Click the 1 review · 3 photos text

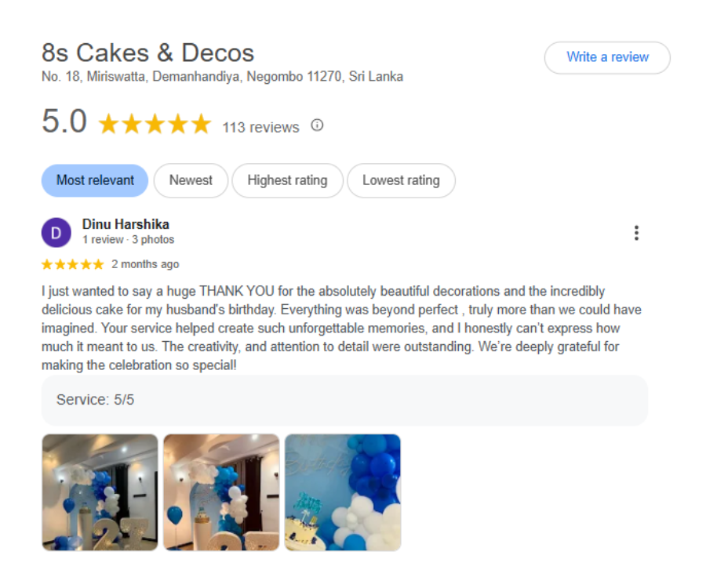point(129,239)
